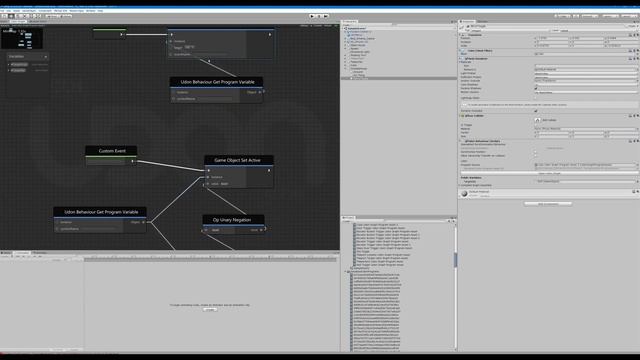This screenshot has width=640, height=360.
Task: Open the File menu
Action: [x=2, y=11]
